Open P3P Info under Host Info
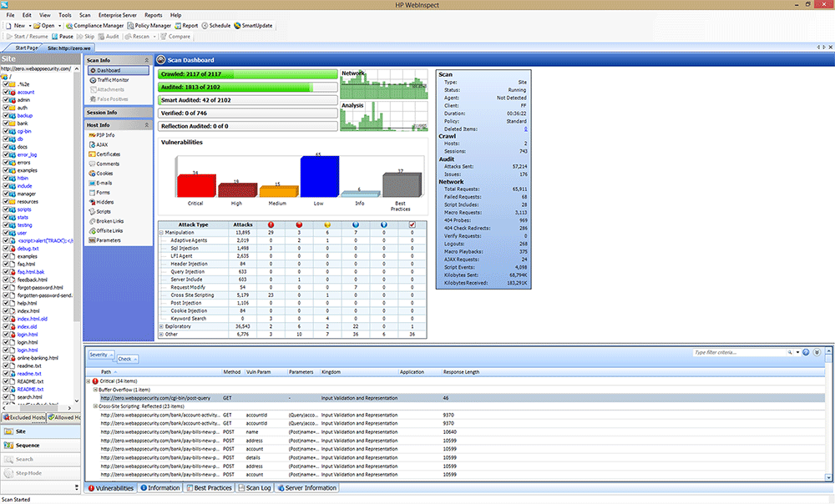835x504 pixels. tap(102, 135)
